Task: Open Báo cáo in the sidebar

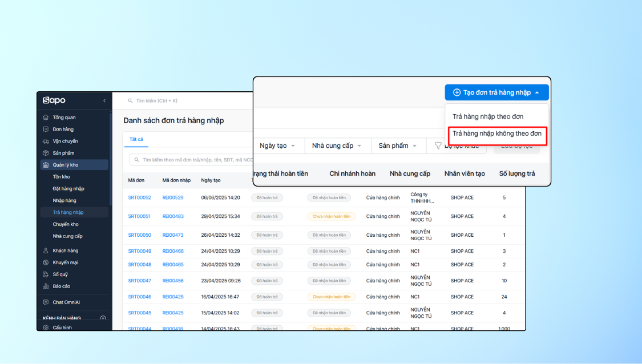Action: click(62, 286)
